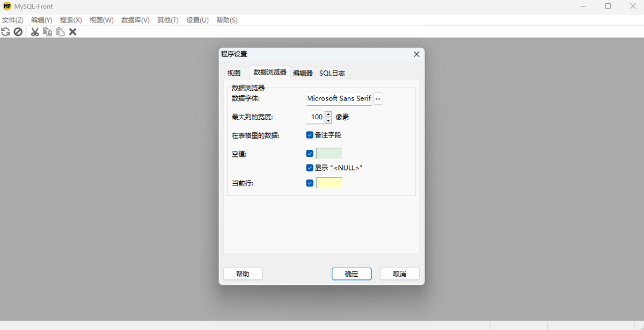Click the paste clipboard icon

tap(60, 32)
